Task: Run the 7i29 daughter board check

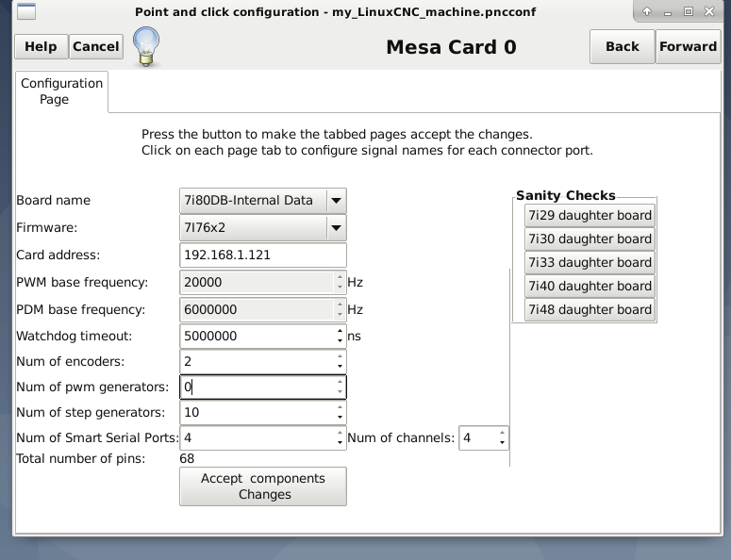Action: [590, 215]
